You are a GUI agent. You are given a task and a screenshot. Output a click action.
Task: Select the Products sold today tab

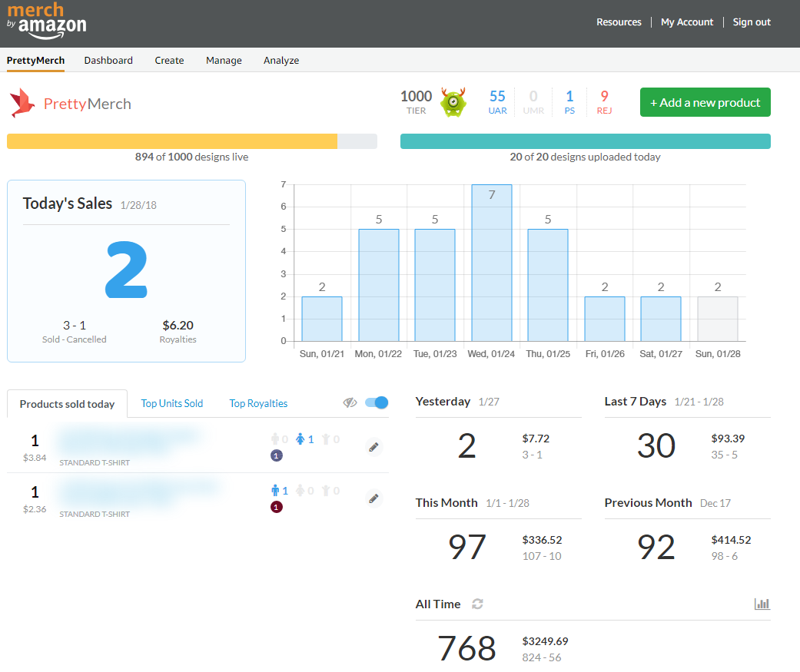pyautogui.click(x=67, y=404)
